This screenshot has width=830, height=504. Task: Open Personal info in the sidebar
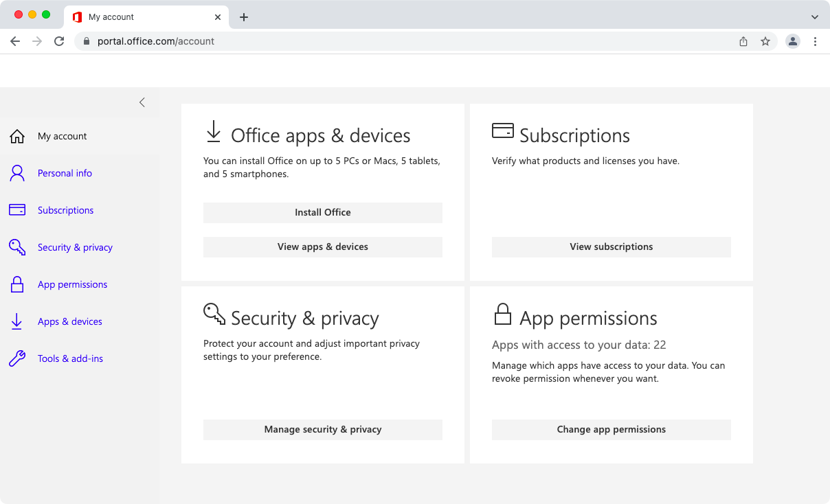65,173
